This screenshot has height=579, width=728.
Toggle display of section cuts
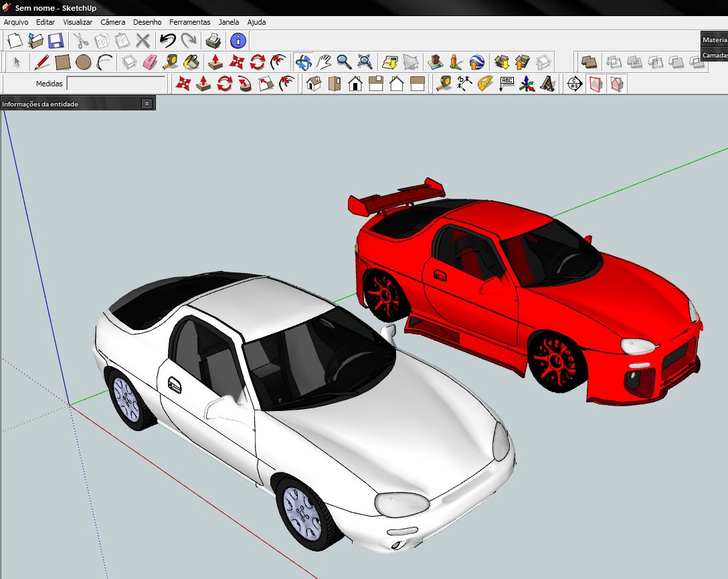coord(617,84)
